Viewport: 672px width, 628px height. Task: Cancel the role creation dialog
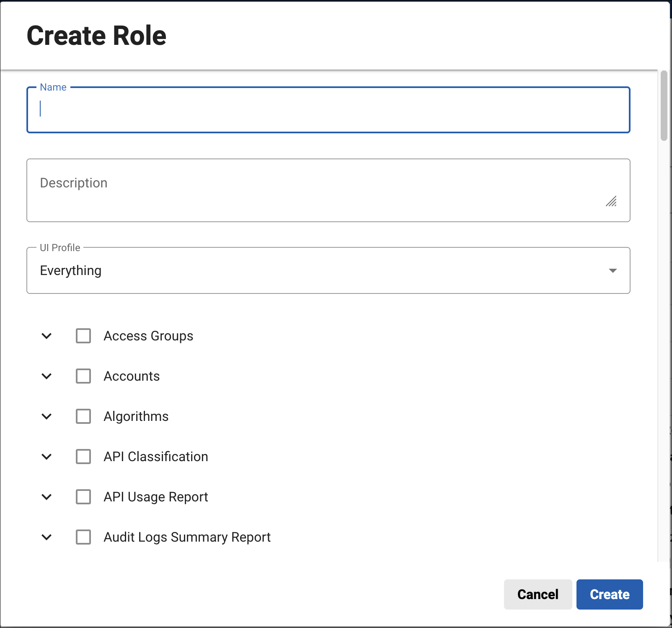point(538,594)
